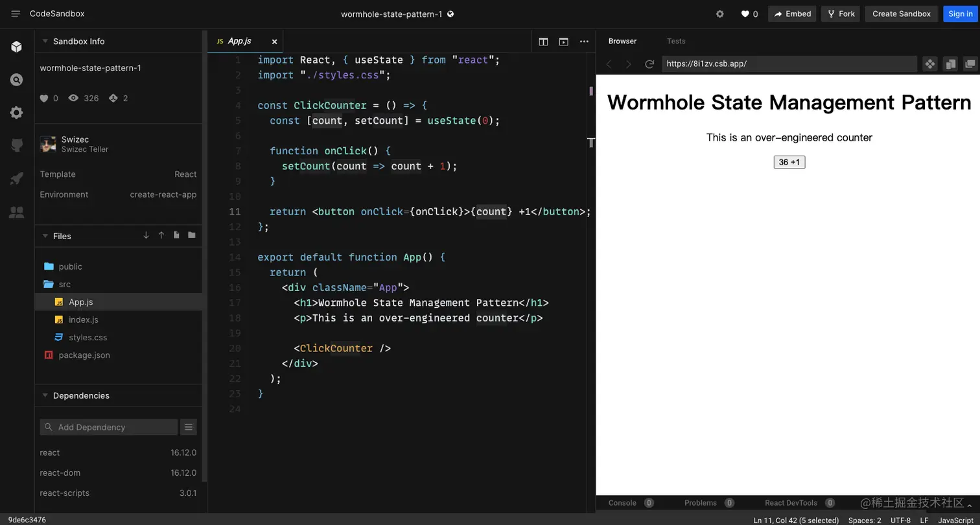The height and width of the screenshot is (525, 980).
Task: Click the 36 +1 counter button
Action: (x=789, y=162)
